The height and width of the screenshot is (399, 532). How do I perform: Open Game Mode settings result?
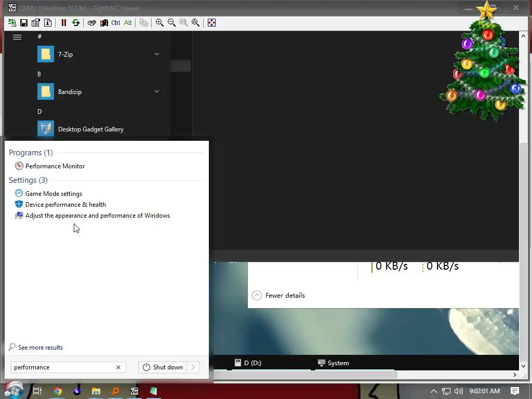54,193
